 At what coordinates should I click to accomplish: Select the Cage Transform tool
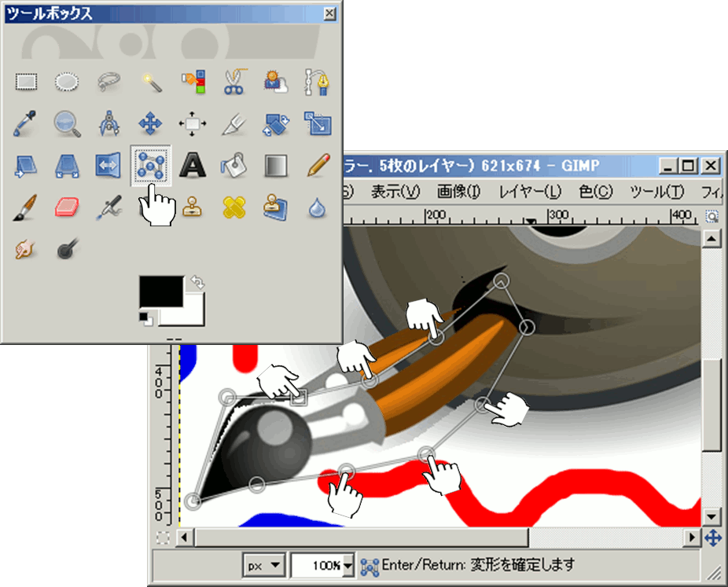pyautogui.click(x=149, y=165)
